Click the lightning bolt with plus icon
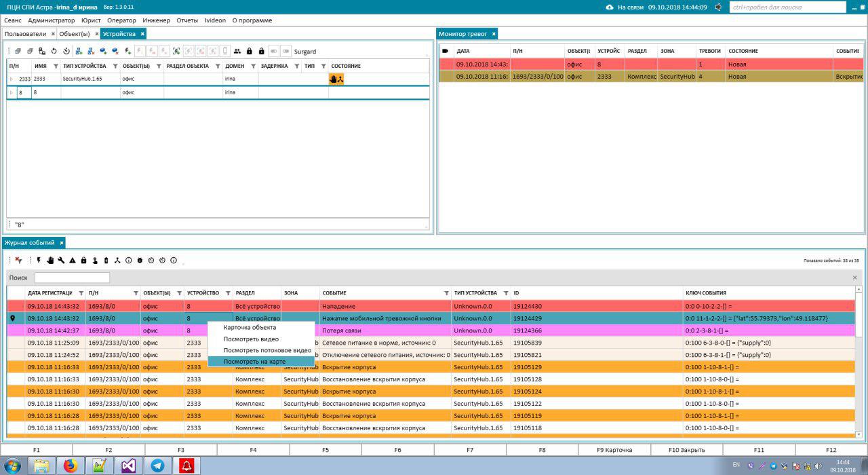 pos(128,51)
